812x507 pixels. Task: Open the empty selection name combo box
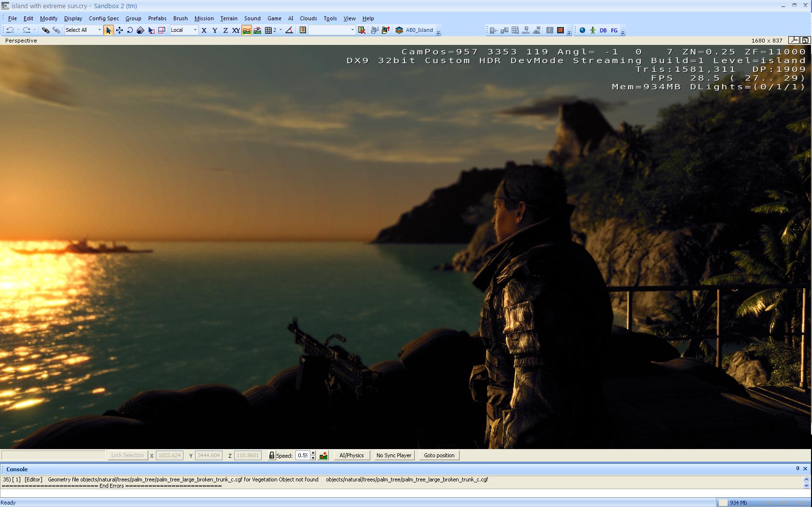pos(332,30)
